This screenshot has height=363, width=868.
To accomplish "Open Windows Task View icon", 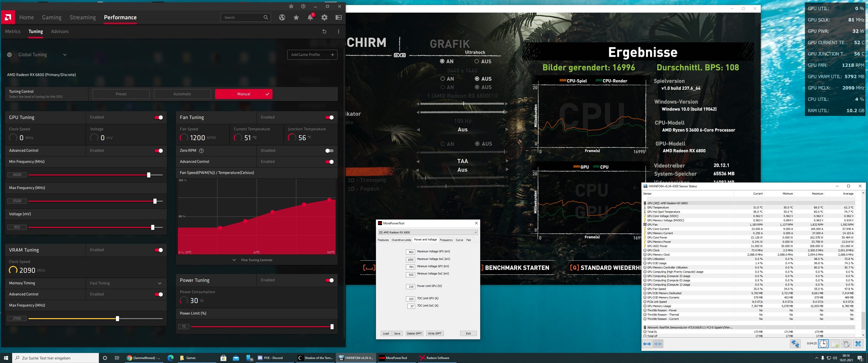I will 117,358.
